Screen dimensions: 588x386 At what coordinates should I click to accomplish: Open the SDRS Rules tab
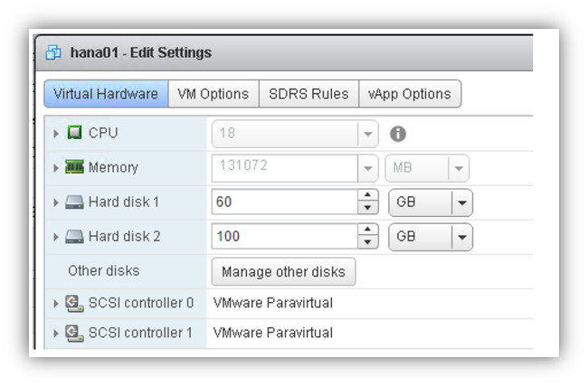(x=308, y=94)
